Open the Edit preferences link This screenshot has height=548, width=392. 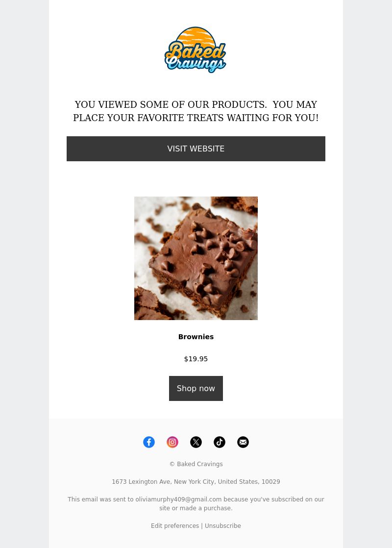click(x=175, y=525)
